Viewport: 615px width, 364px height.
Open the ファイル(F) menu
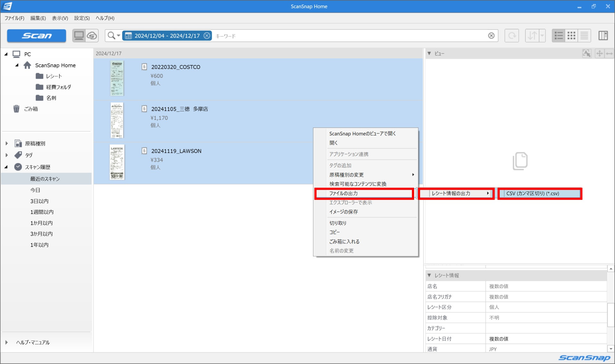tap(14, 18)
